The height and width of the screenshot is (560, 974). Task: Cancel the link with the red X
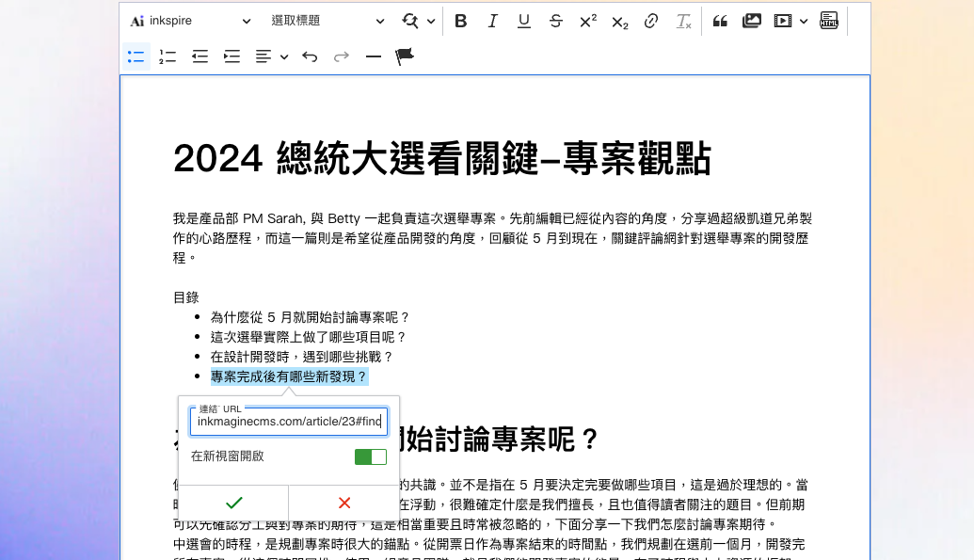pyautogui.click(x=344, y=503)
